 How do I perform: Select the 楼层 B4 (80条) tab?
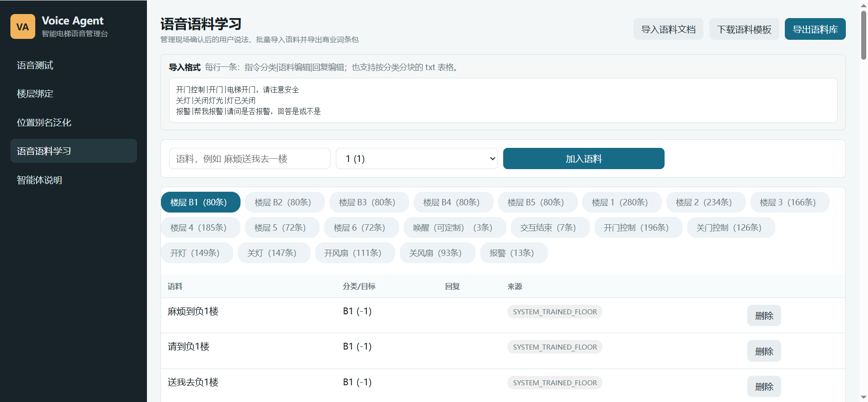tap(453, 202)
